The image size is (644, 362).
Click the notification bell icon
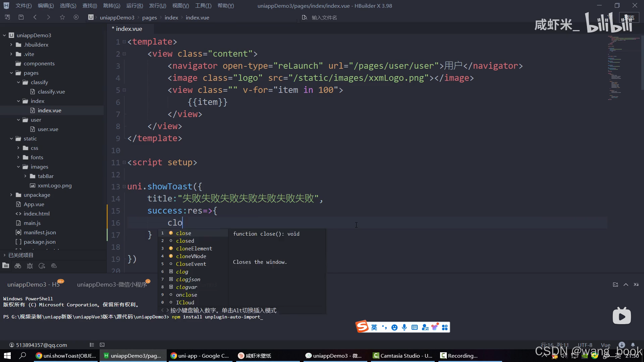click(633, 345)
